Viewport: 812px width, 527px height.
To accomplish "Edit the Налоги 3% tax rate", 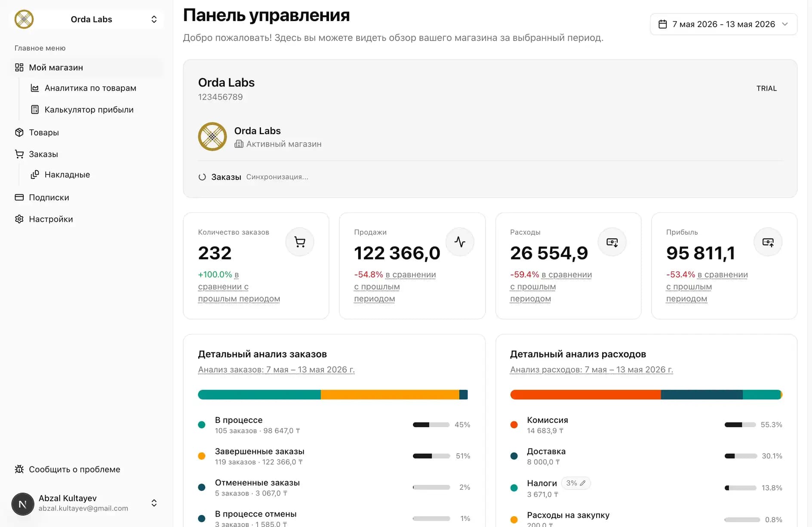I will (x=576, y=483).
